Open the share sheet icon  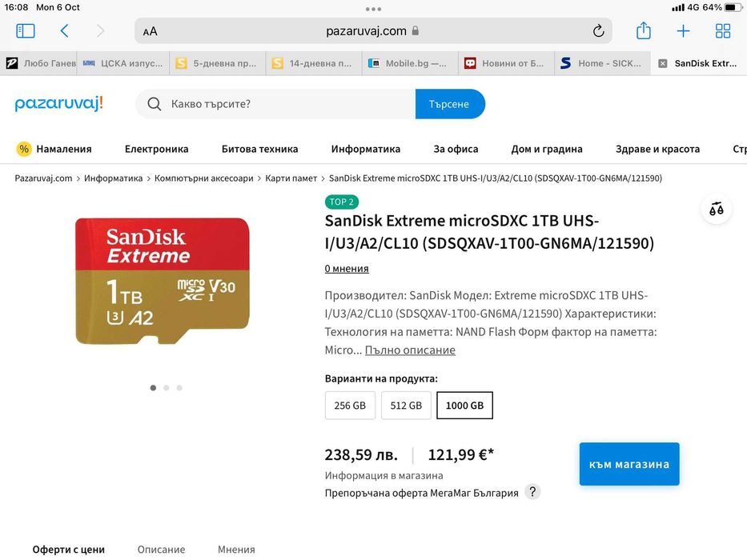point(644,30)
